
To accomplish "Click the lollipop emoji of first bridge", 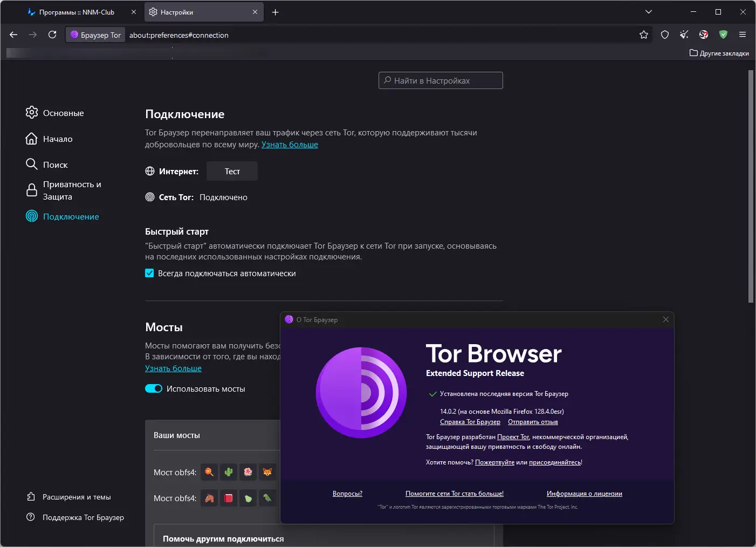I will 209,472.
